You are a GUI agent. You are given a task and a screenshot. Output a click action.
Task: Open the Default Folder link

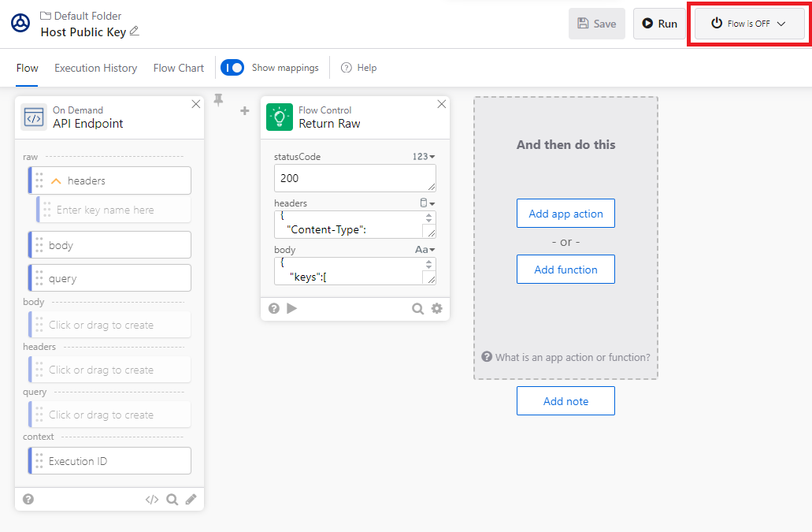81,16
